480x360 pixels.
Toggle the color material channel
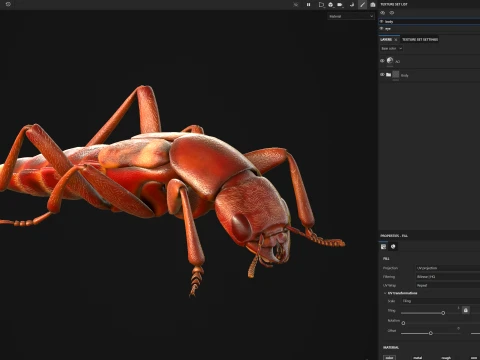click(x=389, y=358)
